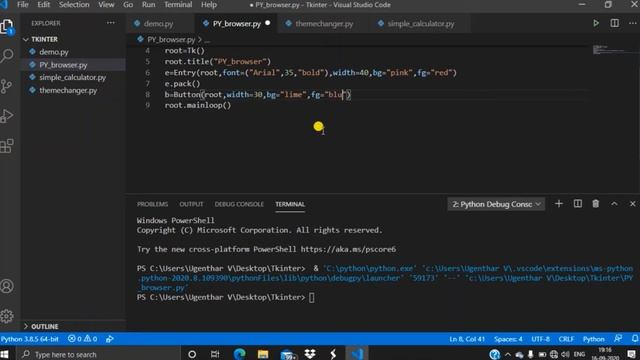Open Task View on the taskbar
Screen dimensions: 640x360
[215, 353]
